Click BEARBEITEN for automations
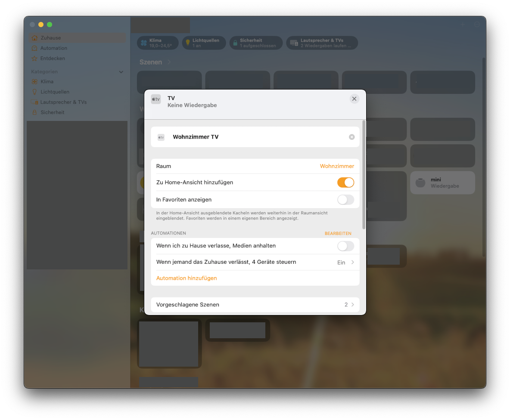Image resolution: width=510 pixels, height=420 pixels. pos(338,233)
